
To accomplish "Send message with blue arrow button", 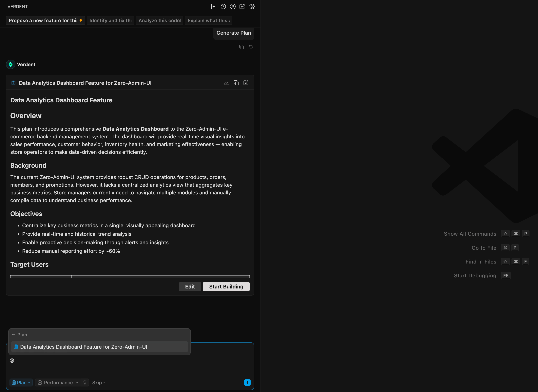I will [x=247, y=382].
